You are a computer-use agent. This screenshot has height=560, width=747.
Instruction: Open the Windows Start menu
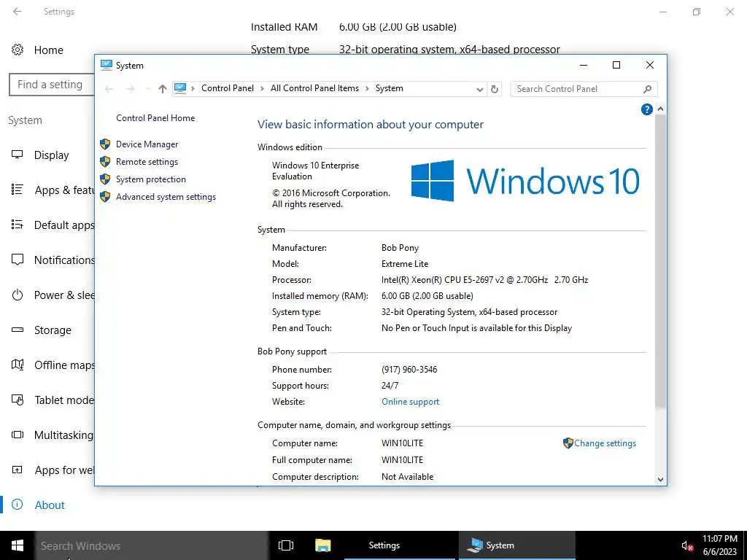pos(18,545)
